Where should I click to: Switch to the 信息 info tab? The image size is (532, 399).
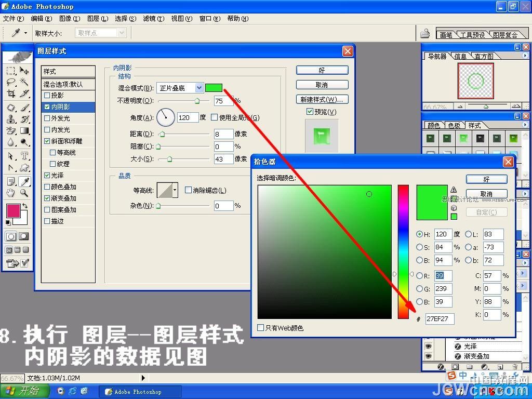(x=461, y=56)
